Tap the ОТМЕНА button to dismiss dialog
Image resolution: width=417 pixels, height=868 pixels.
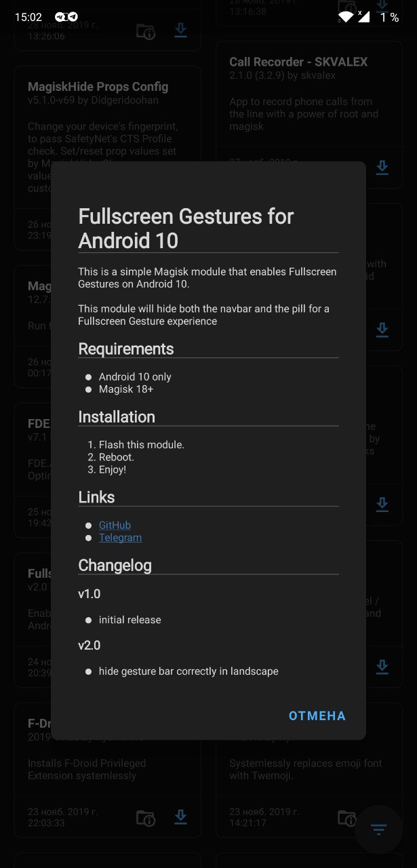317,715
